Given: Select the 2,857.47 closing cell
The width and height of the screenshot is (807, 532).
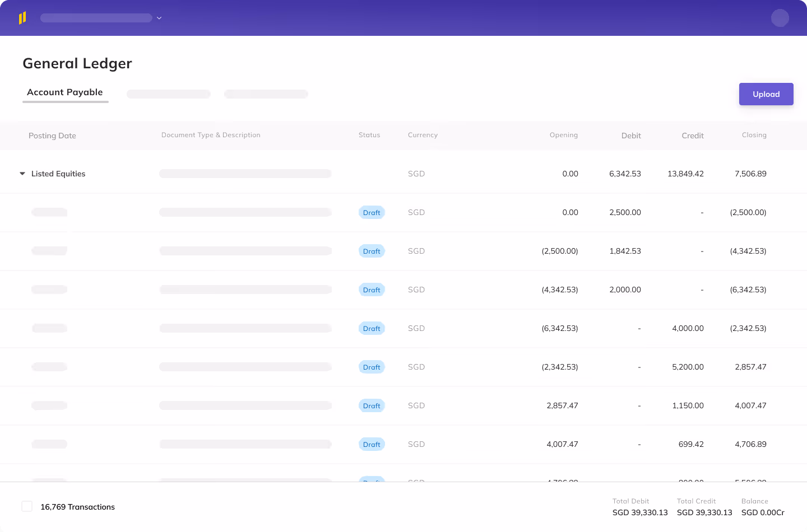Looking at the screenshot, I should [x=750, y=367].
